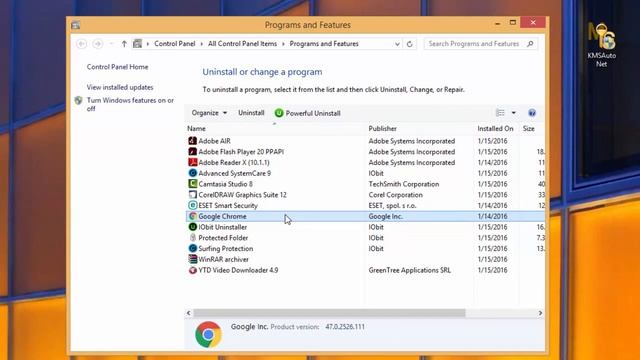Select WinRAR archiver name text
640x360 pixels.
(x=224, y=259)
